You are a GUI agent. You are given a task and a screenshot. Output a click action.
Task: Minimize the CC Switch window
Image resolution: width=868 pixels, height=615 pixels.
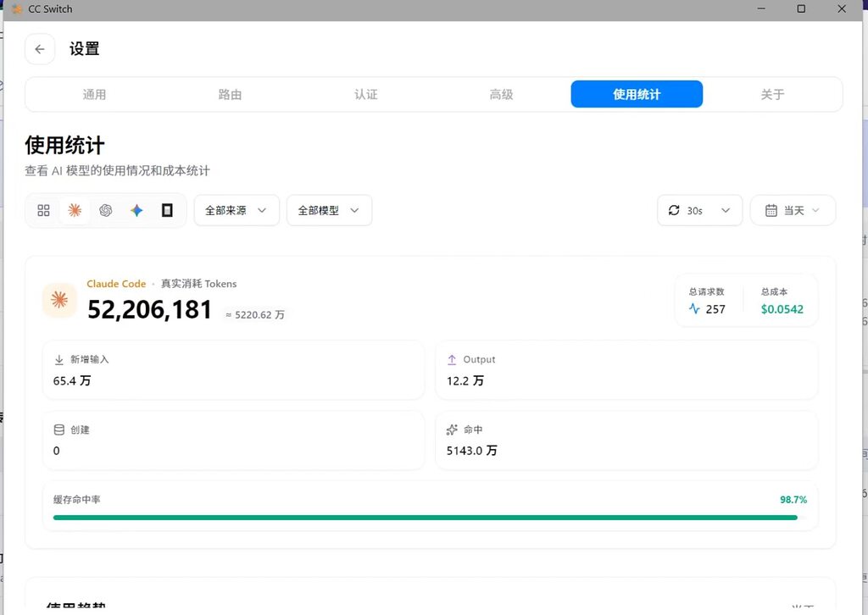[761, 8]
